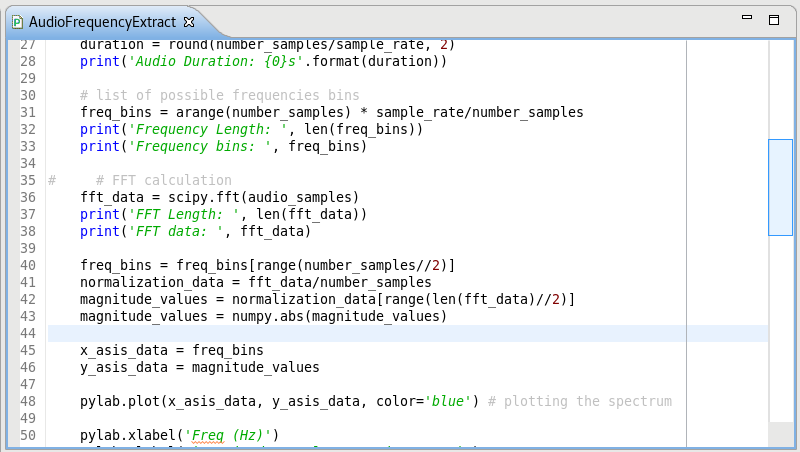This screenshot has height=452, width=800.
Task: Click 'pylab.plot' on line 48
Action: click(x=120, y=401)
